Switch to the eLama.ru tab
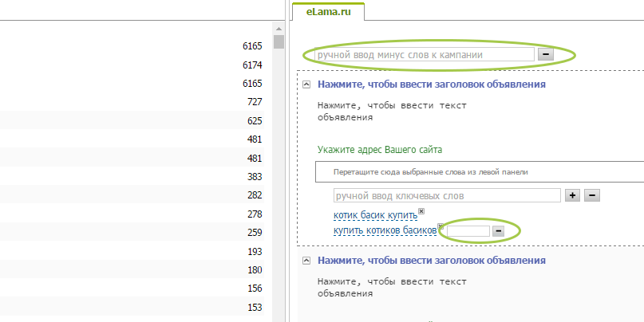The height and width of the screenshot is (322, 644). click(x=328, y=11)
